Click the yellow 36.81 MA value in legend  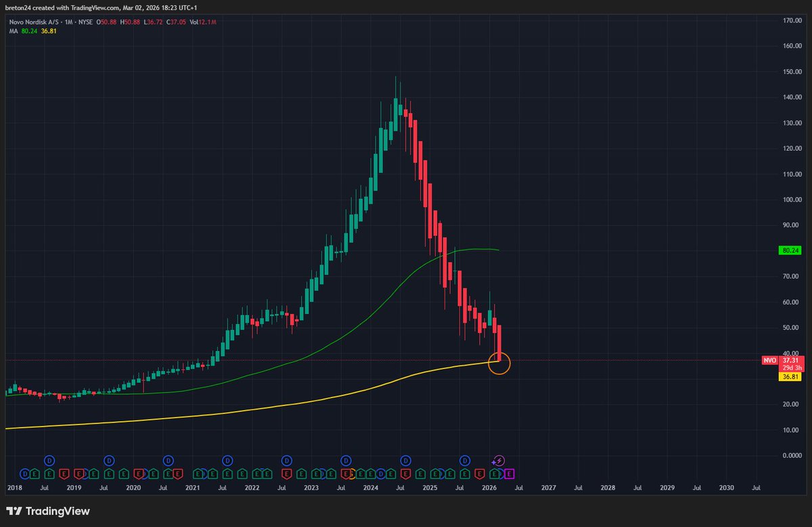pos(50,30)
